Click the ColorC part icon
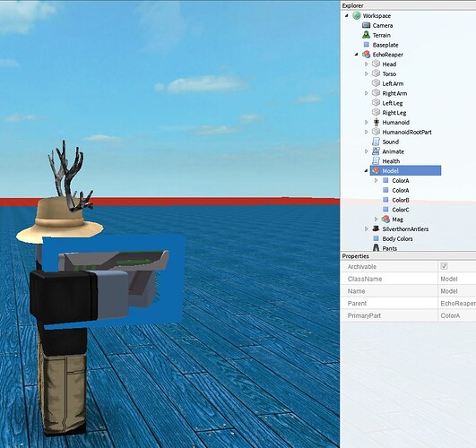The height and width of the screenshot is (448, 476). tap(385, 210)
